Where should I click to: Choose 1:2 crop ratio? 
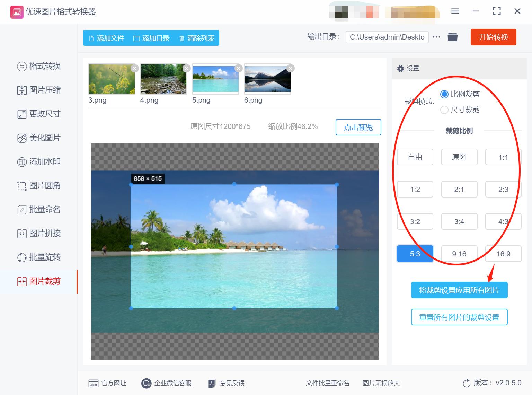pos(415,189)
